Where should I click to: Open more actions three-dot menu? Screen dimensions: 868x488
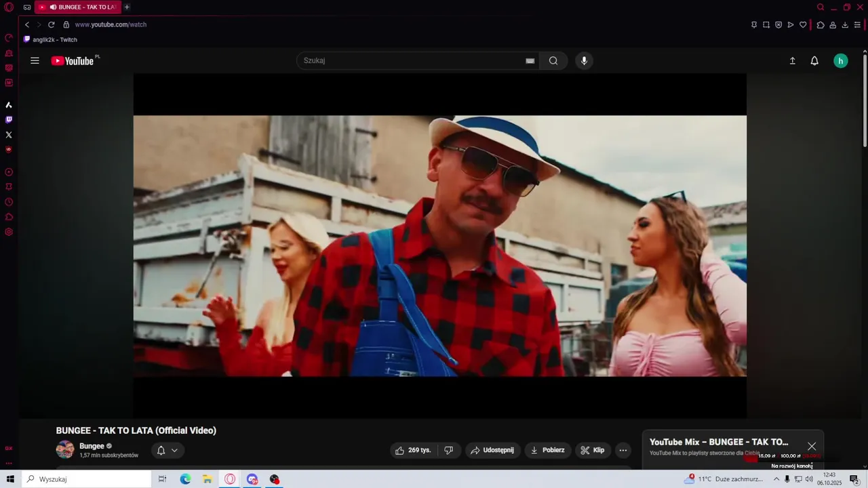623,450
